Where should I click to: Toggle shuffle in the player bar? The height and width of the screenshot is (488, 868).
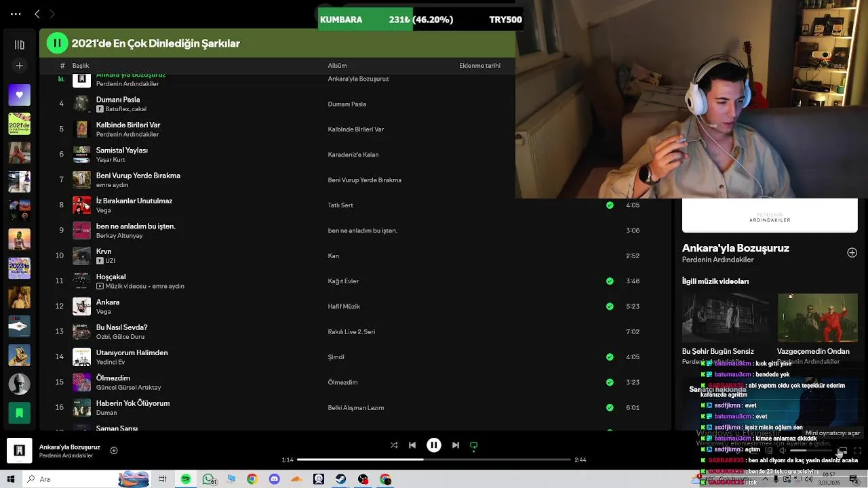[394, 445]
